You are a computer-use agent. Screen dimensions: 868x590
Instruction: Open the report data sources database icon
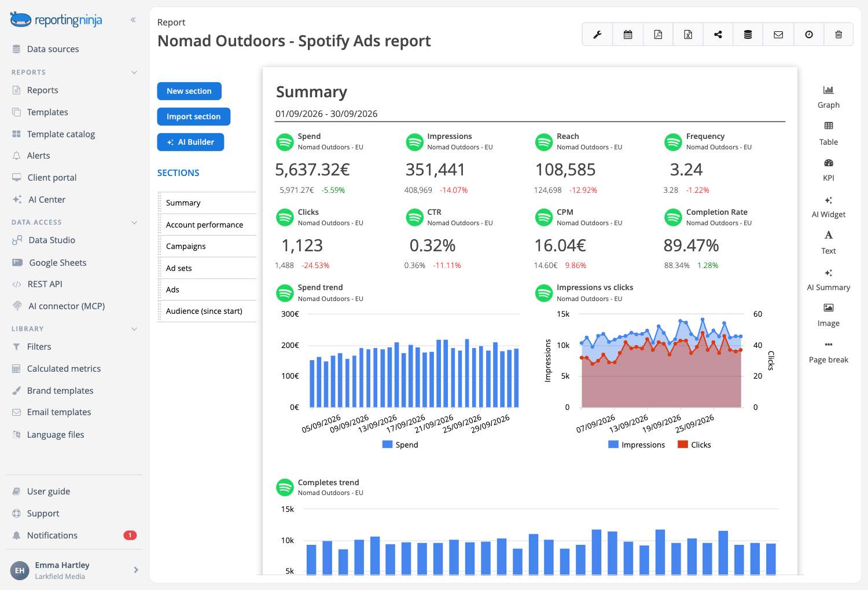pyautogui.click(x=748, y=35)
